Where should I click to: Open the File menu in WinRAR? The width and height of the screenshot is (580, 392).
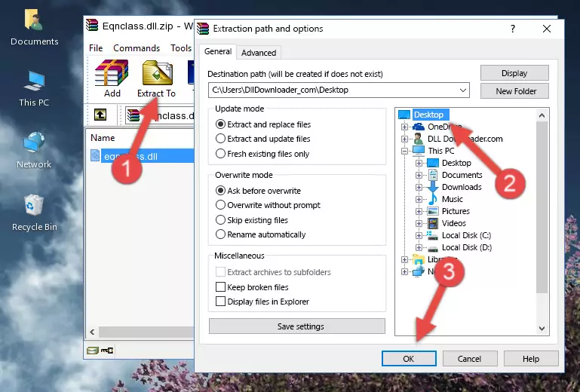tap(96, 48)
